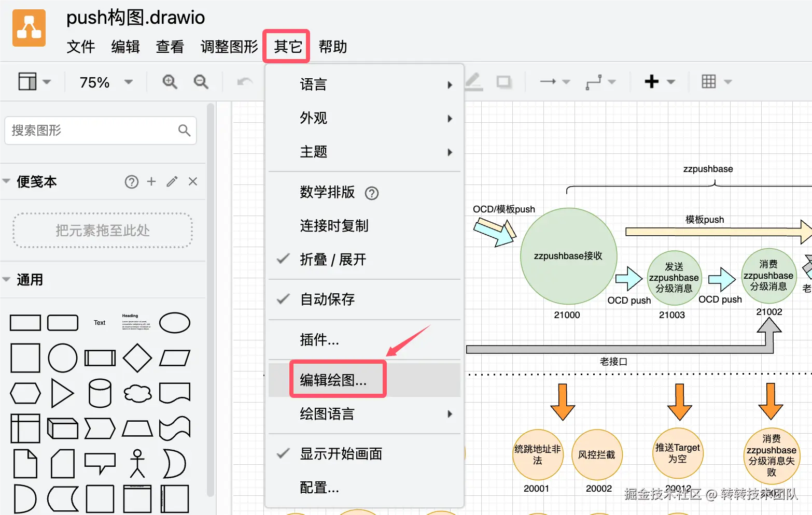The height and width of the screenshot is (515, 812).
Task: Open the 文件 menu
Action: point(80,47)
